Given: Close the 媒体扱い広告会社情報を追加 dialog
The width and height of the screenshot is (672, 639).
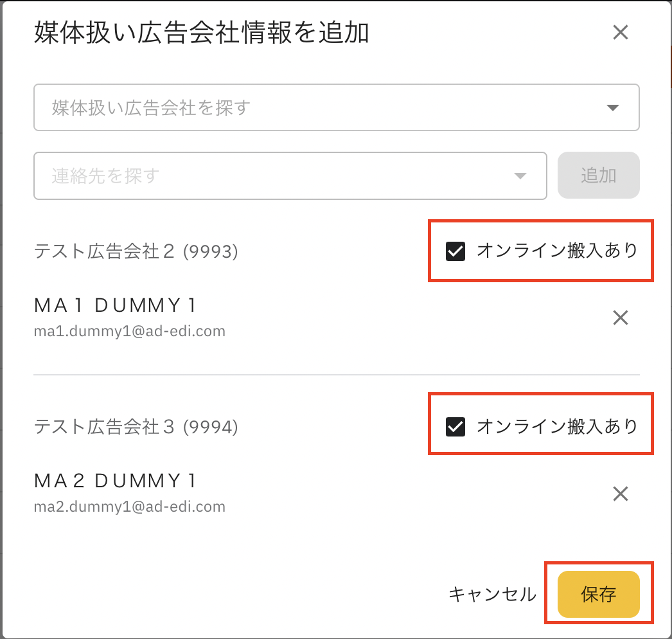Looking at the screenshot, I should tap(620, 33).
